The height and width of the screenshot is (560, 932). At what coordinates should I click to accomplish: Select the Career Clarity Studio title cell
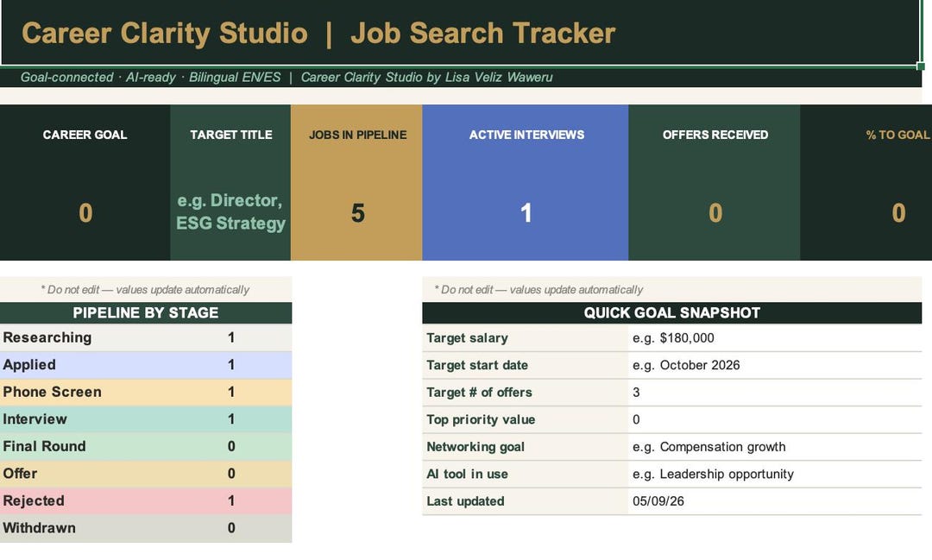(x=460, y=33)
